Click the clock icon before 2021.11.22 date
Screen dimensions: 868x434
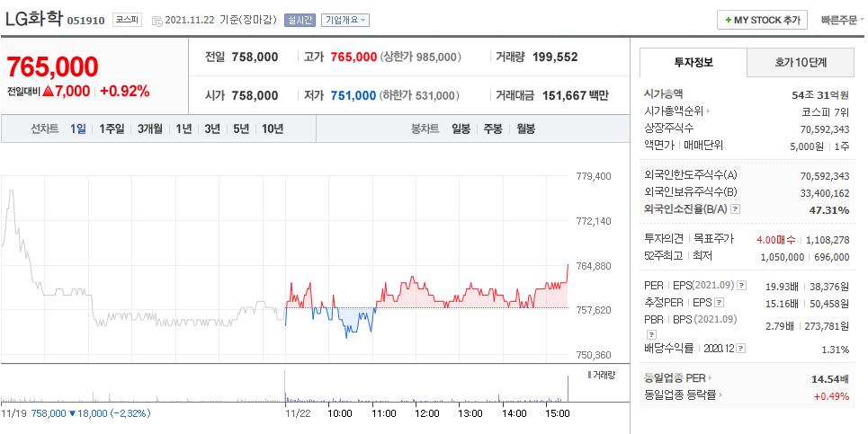(157, 21)
